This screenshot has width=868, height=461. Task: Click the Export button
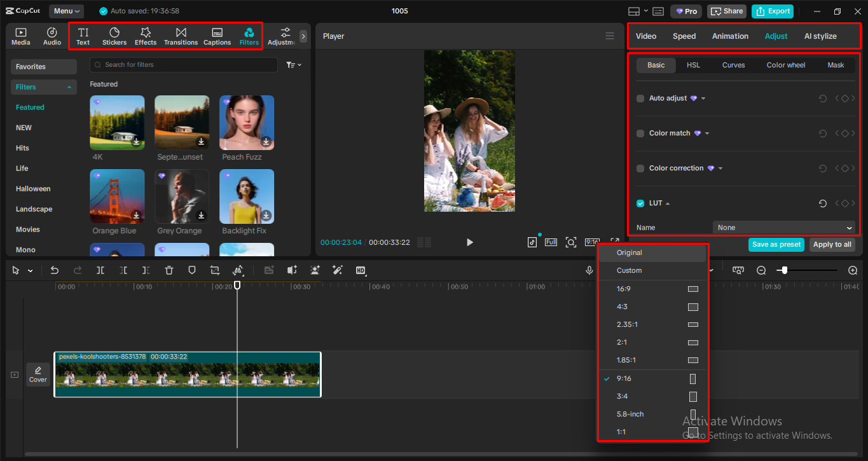772,11
